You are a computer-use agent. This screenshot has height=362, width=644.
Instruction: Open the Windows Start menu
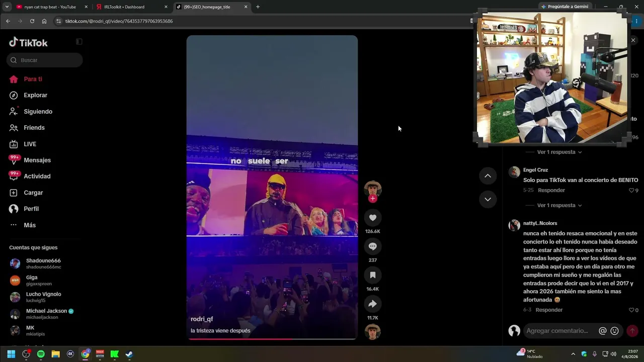coord(11,354)
